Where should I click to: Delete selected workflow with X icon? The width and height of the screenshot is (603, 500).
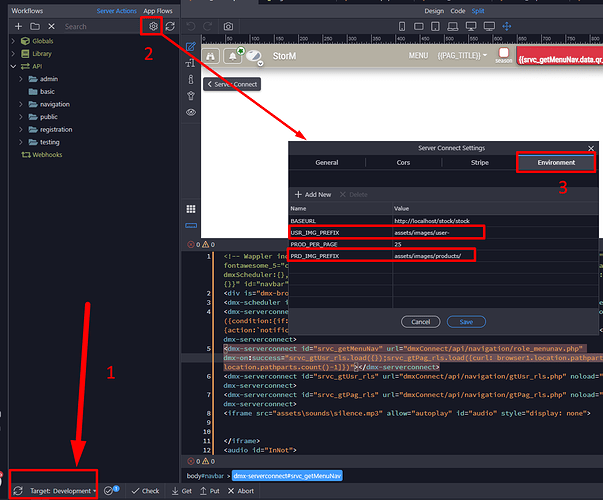[x=51, y=26]
